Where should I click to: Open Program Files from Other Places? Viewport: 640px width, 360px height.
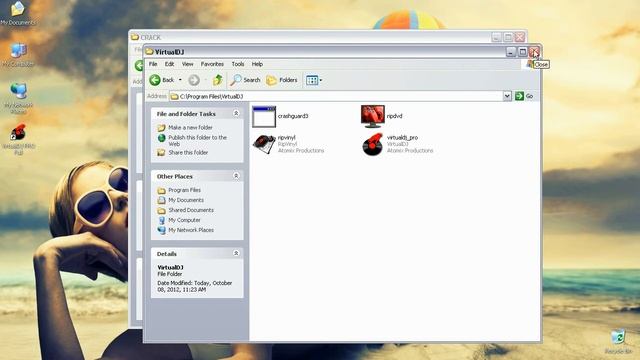[184, 190]
